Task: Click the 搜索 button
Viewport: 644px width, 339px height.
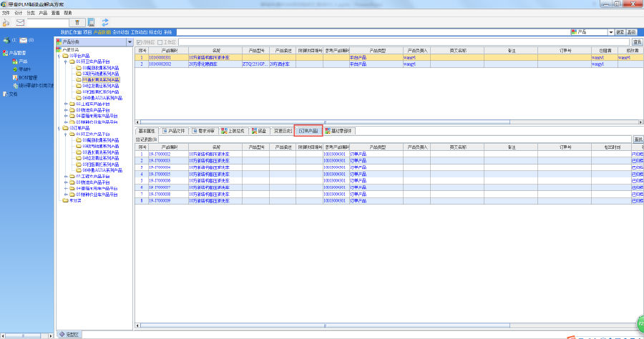Action: pyautogui.click(x=620, y=32)
